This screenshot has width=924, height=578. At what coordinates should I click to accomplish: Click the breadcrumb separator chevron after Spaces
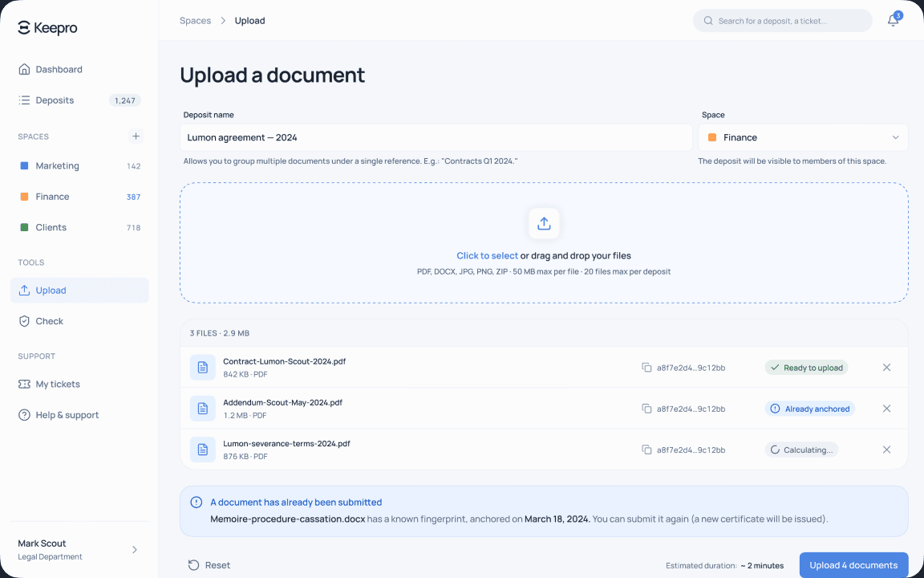(223, 21)
